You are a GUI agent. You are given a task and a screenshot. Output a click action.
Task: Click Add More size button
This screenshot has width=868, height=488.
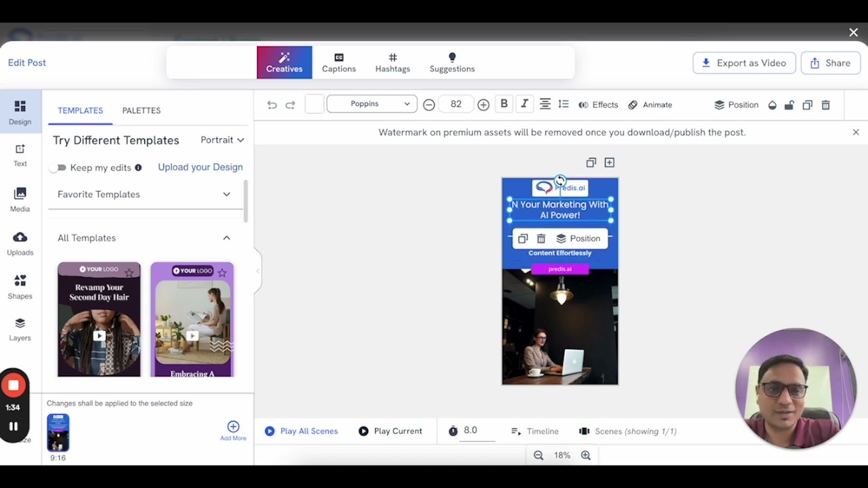coord(233,431)
